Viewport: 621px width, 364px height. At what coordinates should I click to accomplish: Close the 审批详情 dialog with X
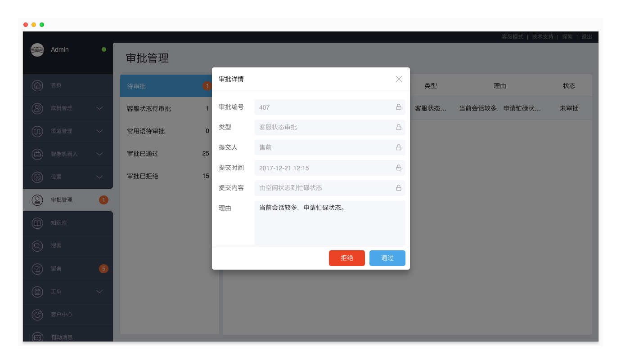tap(399, 79)
